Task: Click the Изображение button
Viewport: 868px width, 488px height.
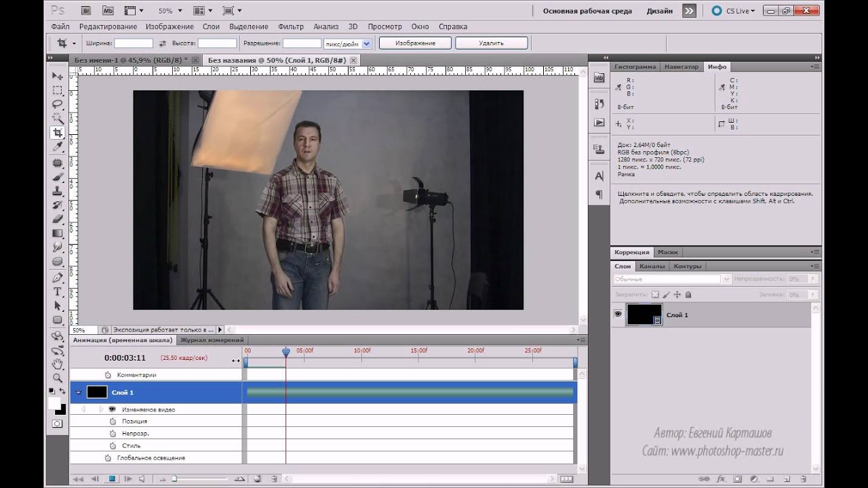Action: point(416,43)
